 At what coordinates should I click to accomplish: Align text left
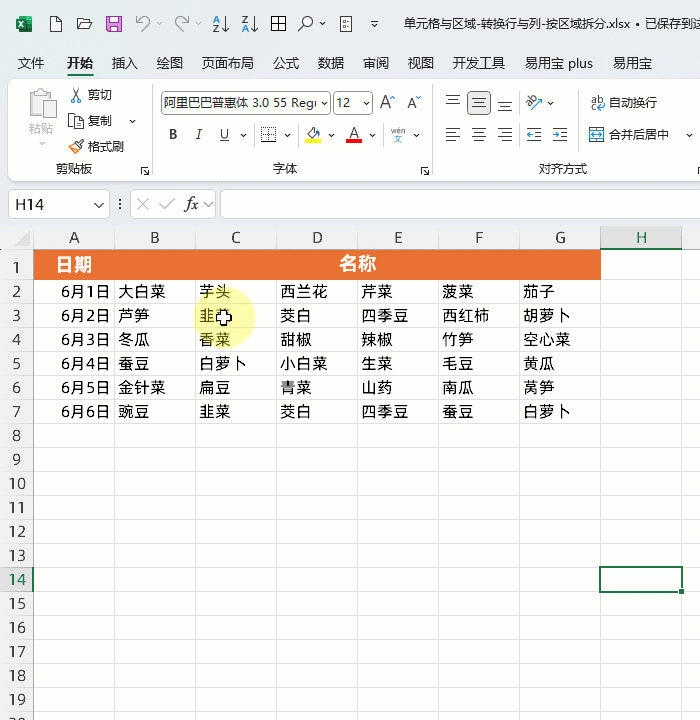pyautogui.click(x=453, y=135)
